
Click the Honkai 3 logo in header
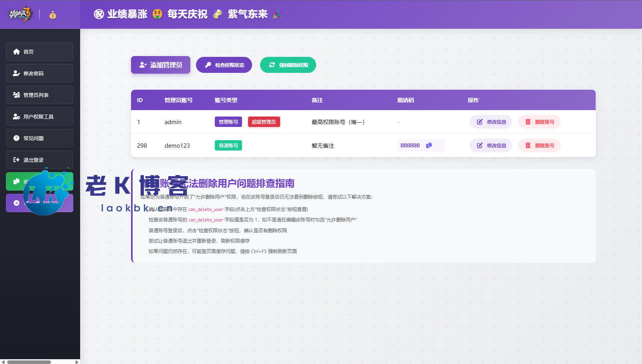(x=20, y=14)
